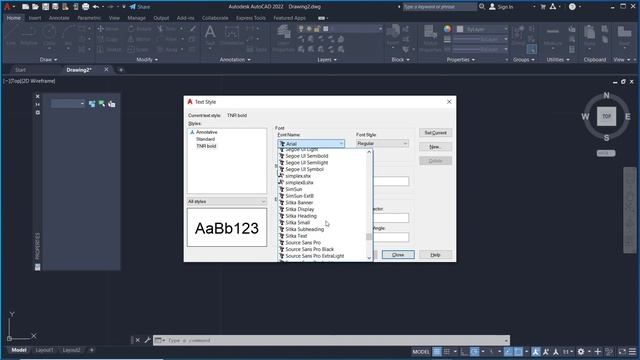Choose Sitka Small from font list
Screen dimensions: 640x360
[x=298, y=222]
